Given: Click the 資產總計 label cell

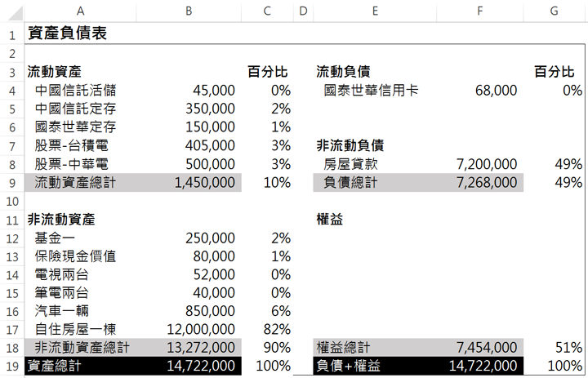Looking at the screenshot, I should (x=80, y=366).
